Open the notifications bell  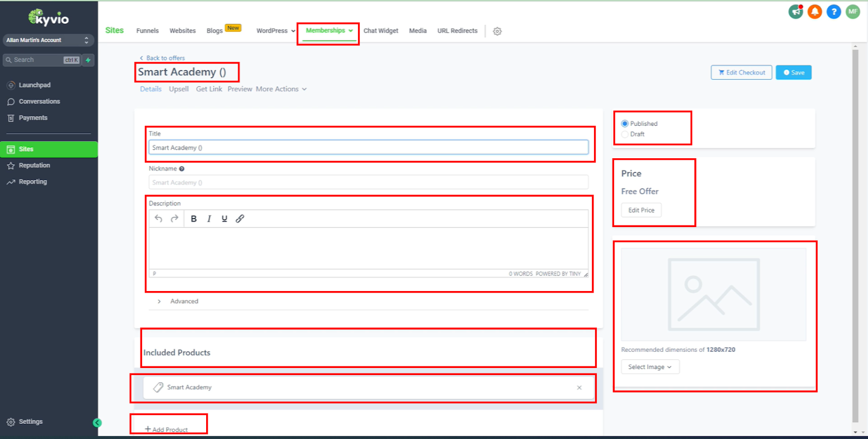[814, 11]
